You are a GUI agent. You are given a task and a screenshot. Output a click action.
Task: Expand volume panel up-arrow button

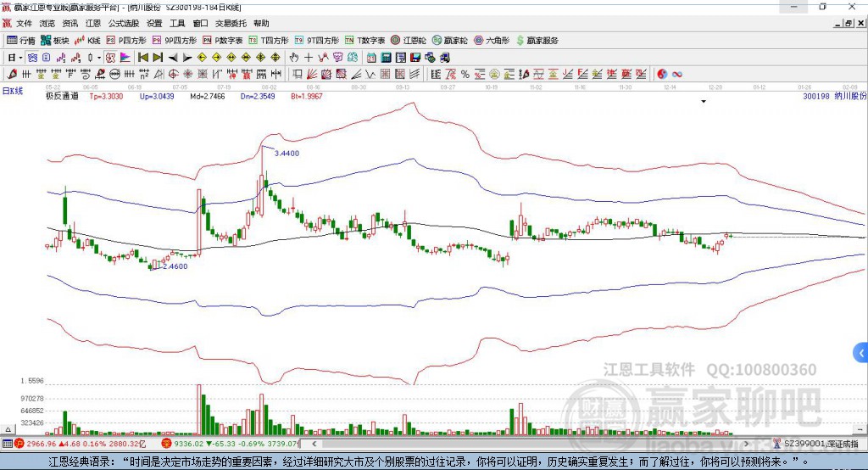(x=8, y=429)
